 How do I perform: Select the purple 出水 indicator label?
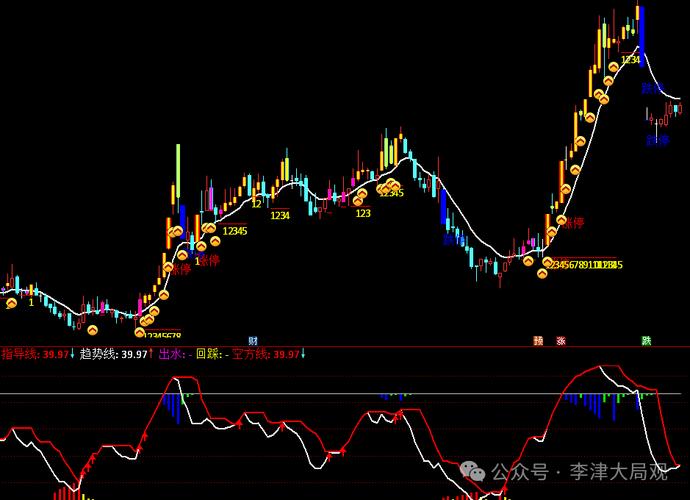click(170, 354)
